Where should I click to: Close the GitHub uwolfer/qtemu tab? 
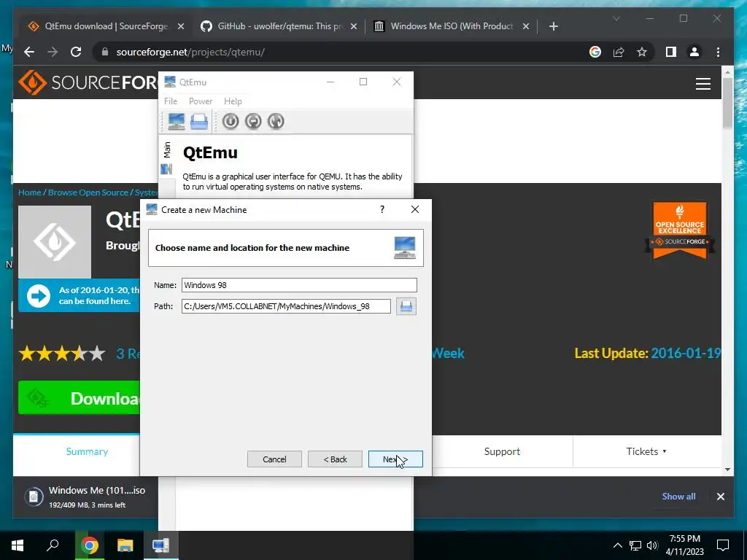(354, 26)
